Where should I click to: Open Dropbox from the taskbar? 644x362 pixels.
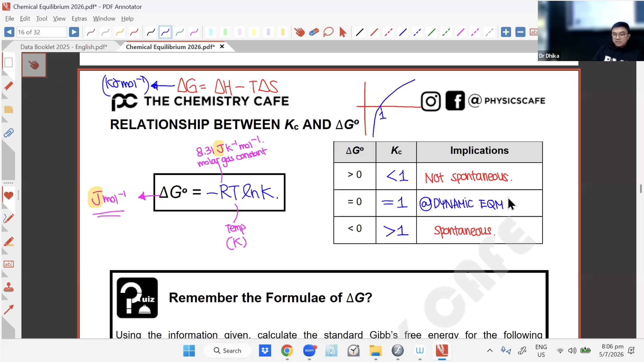[265, 351]
